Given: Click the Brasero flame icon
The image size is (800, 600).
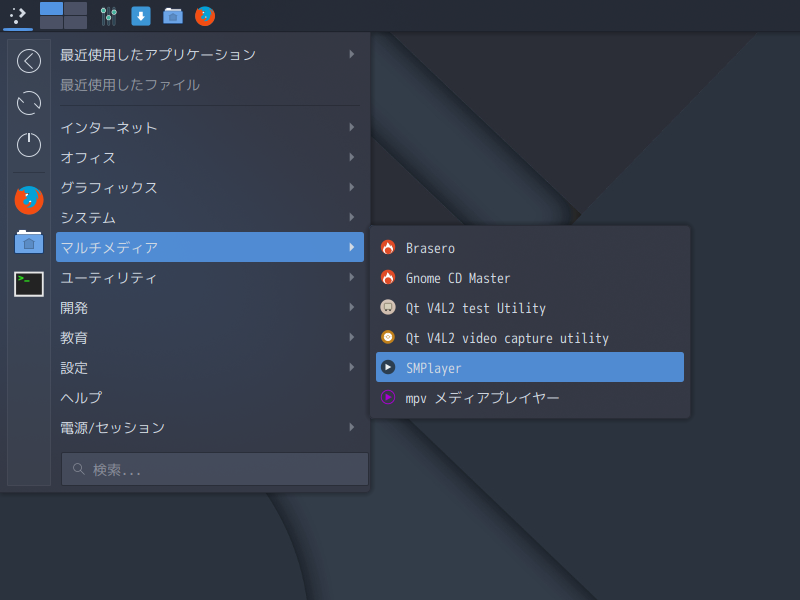Looking at the screenshot, I should pyautogui.click(x=388, y=248).
